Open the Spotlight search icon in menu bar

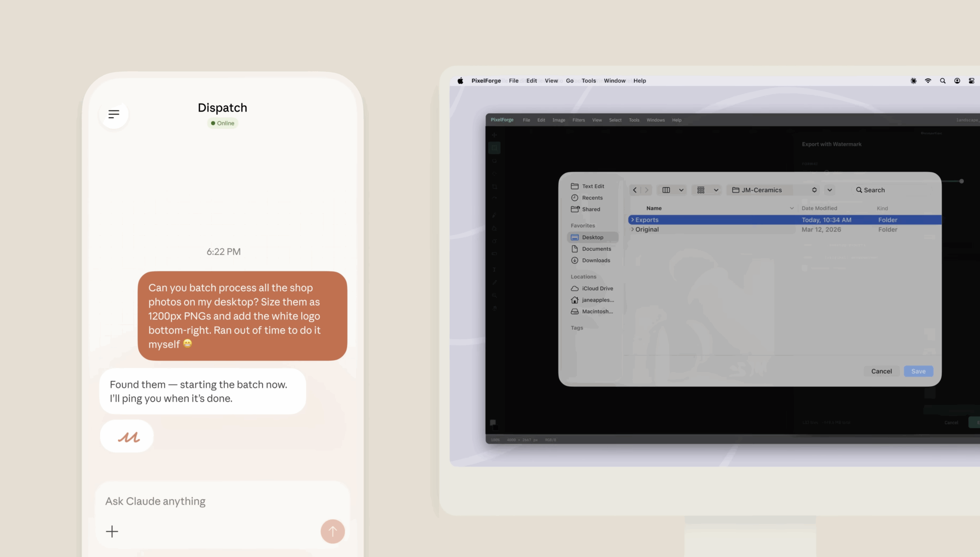tap(942, 81)
